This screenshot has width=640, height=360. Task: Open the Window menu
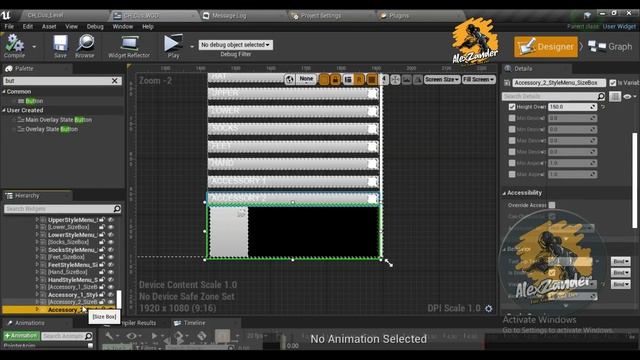coord(122,27)
